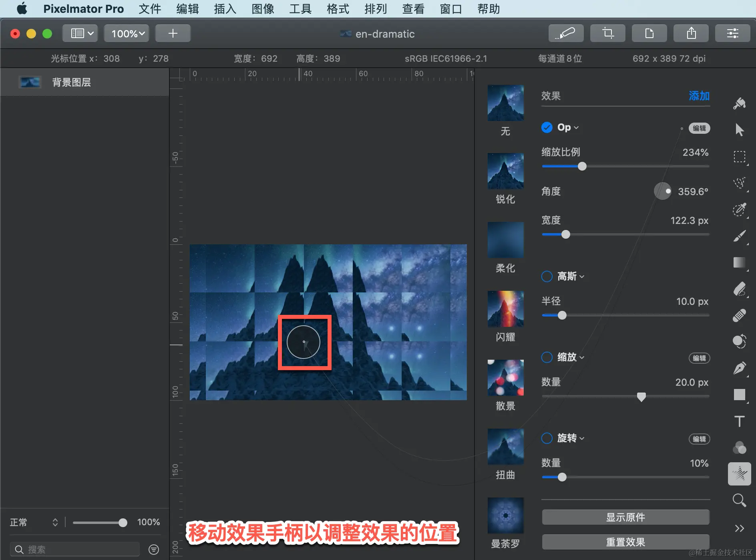The image size is (756, 560).
Task: Select the overlapping circles color tool
Action: [739, 447]
